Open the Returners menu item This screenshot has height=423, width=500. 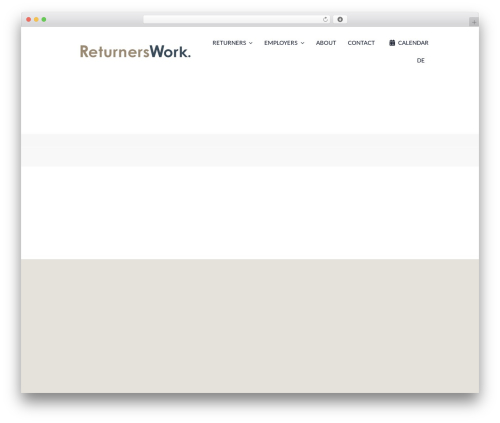click(229, 43)
